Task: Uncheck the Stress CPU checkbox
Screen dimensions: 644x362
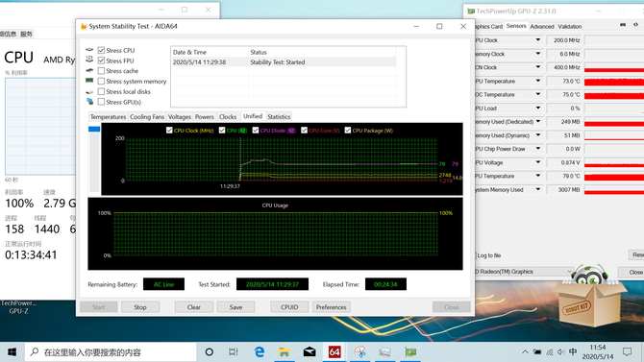Action: (x=101, y=50)
